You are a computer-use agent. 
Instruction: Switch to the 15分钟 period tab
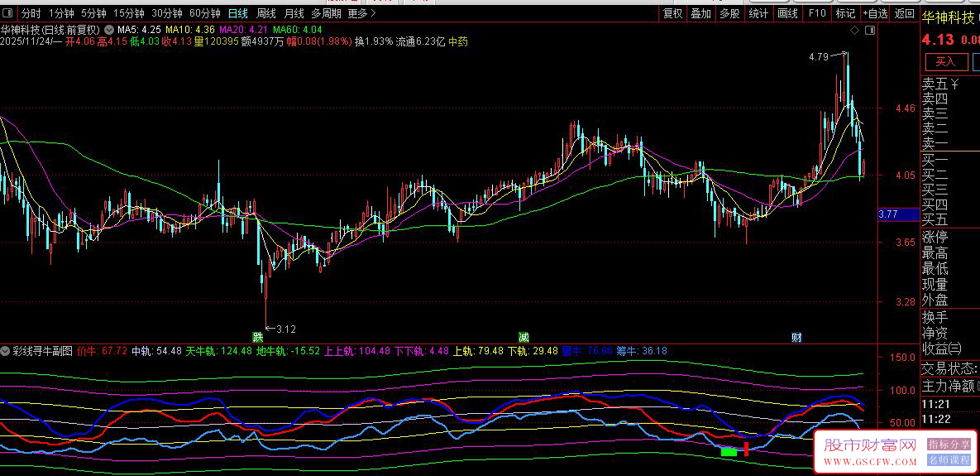[128, 13]
